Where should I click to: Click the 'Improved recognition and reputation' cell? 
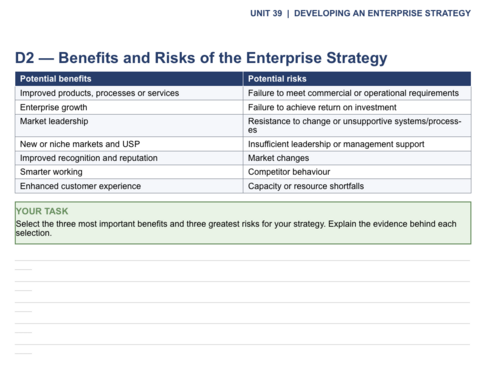click(x=129, y=158)
